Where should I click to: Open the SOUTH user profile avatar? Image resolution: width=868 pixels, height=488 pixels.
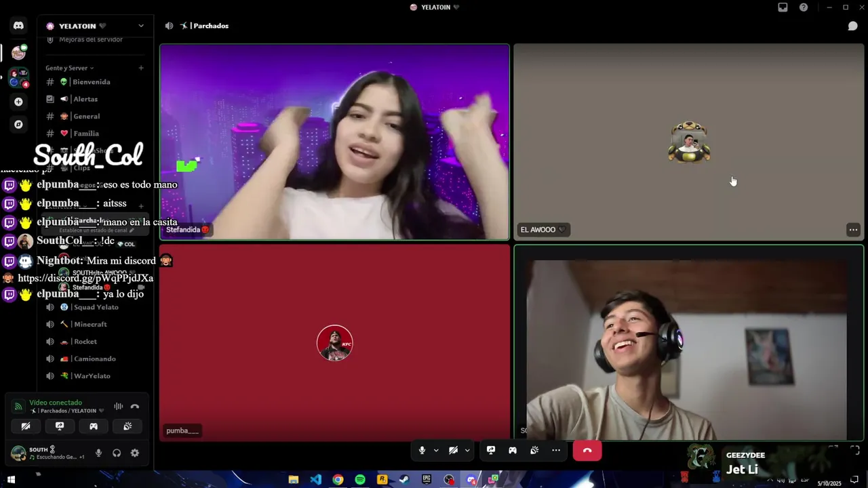[18, 453]
